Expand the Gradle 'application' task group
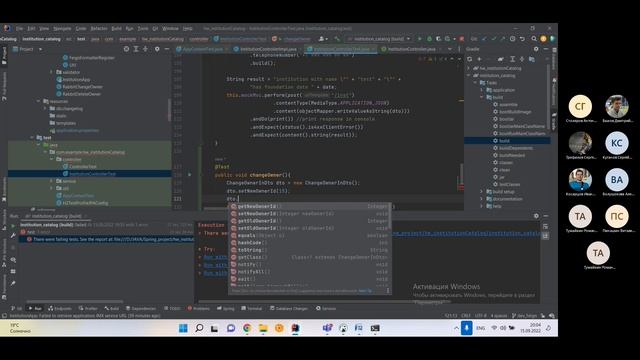Screen dimensions: 640x360 482,90
